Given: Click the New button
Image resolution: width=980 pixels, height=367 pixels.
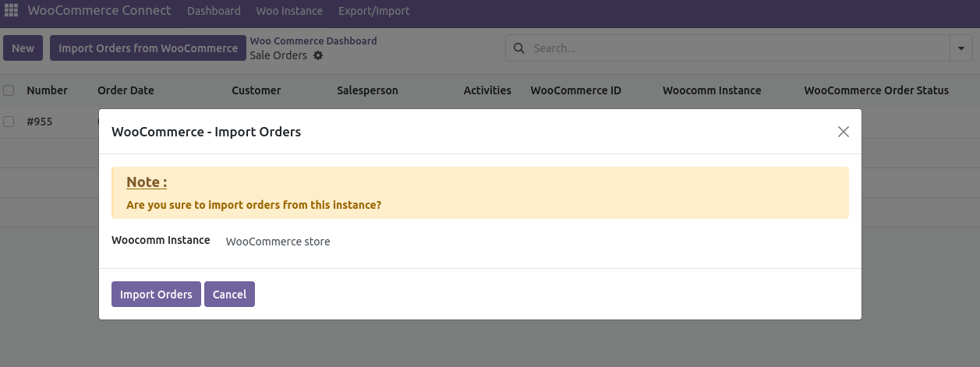Looking at the screenshot, I should point(23,48).
